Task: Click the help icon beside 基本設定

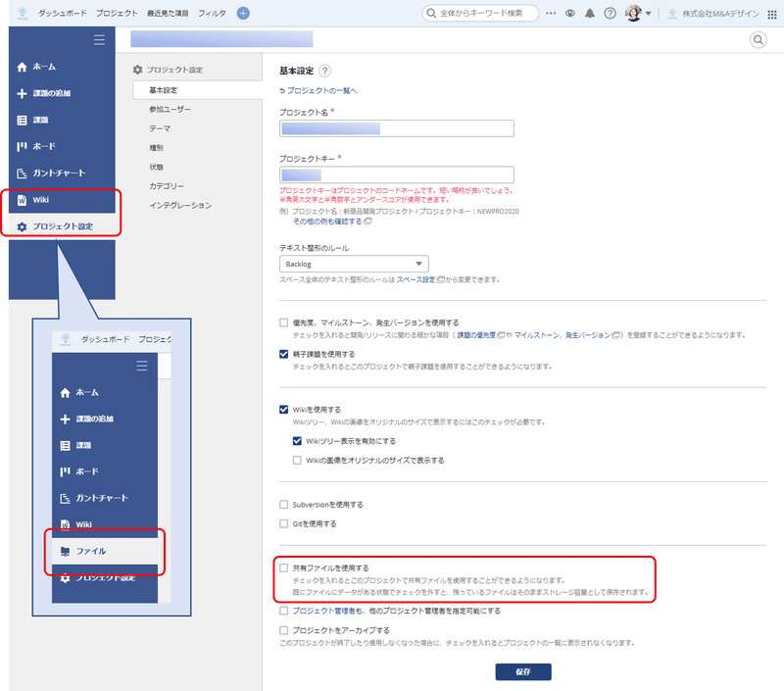Action: 324,71
